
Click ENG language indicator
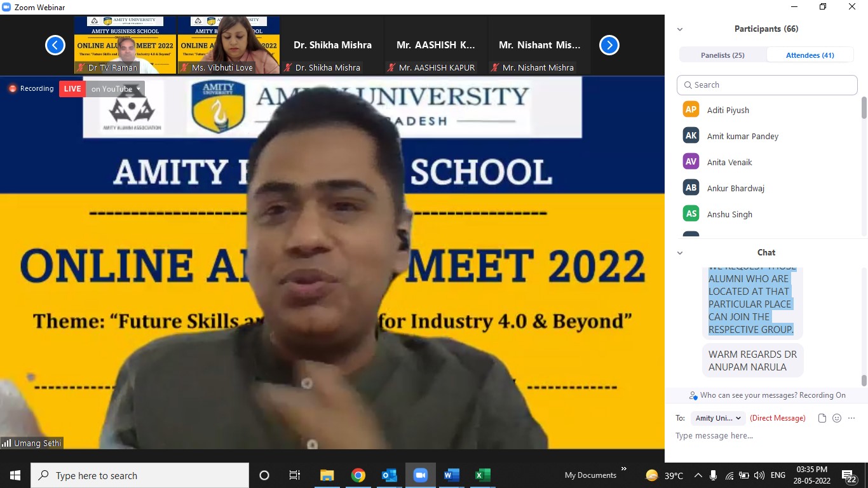[777, 475]
